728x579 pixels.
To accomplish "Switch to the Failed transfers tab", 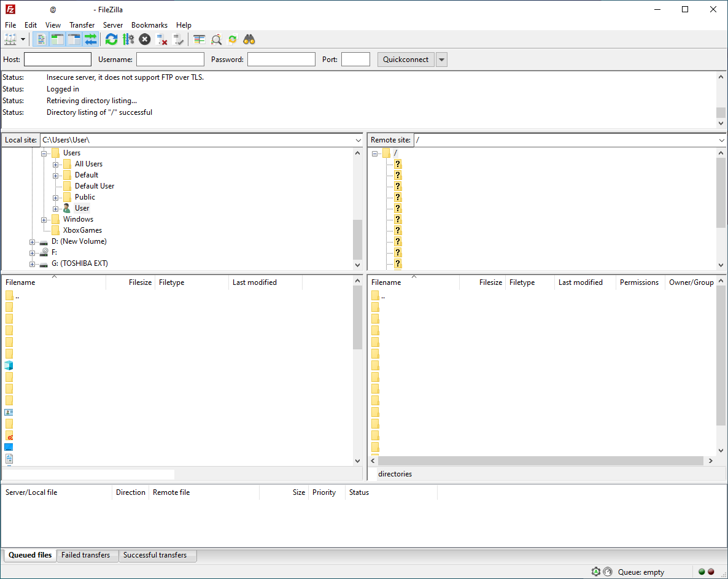I will (x=86, y=555).
